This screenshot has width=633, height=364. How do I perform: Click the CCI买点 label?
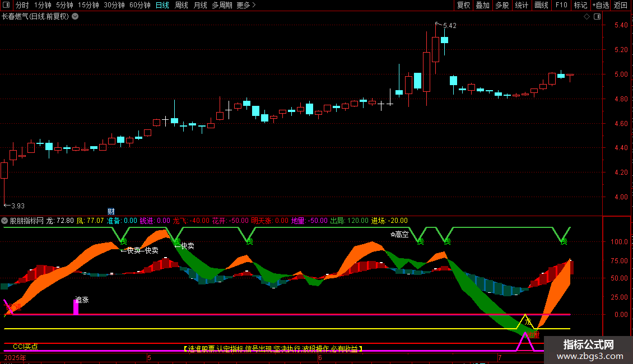25,346
